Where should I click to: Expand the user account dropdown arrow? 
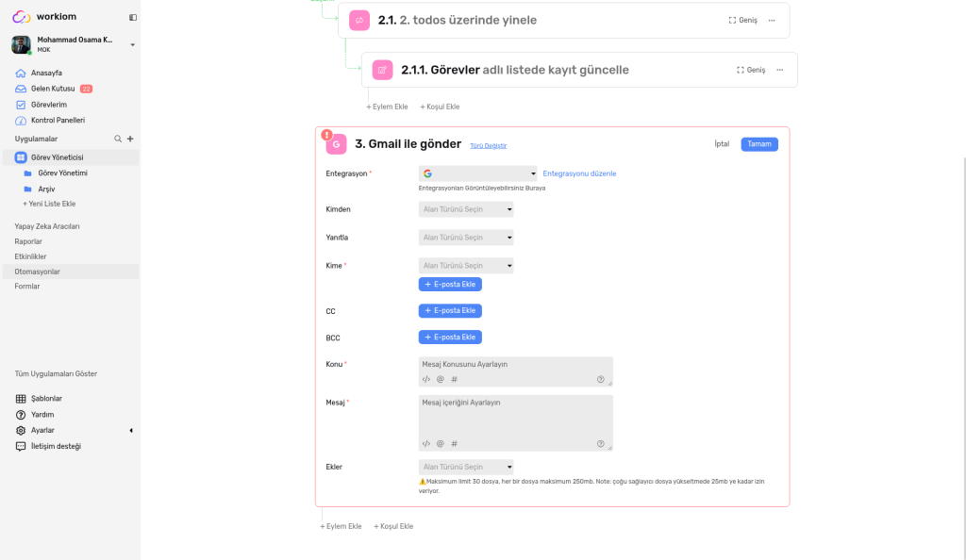(132, 45)
